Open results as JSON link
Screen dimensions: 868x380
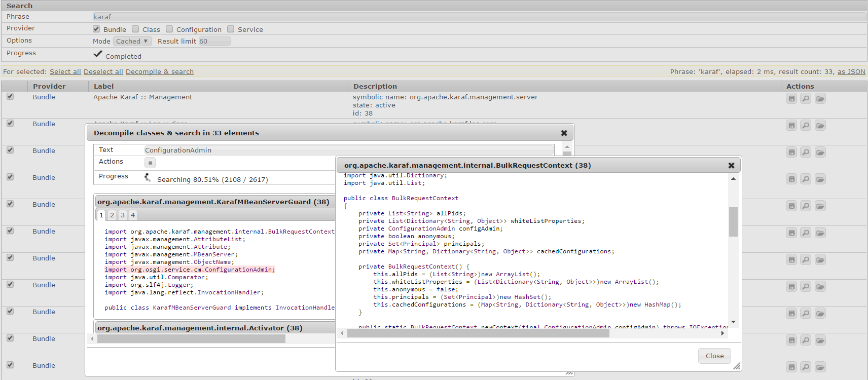(x=851, y=71)
